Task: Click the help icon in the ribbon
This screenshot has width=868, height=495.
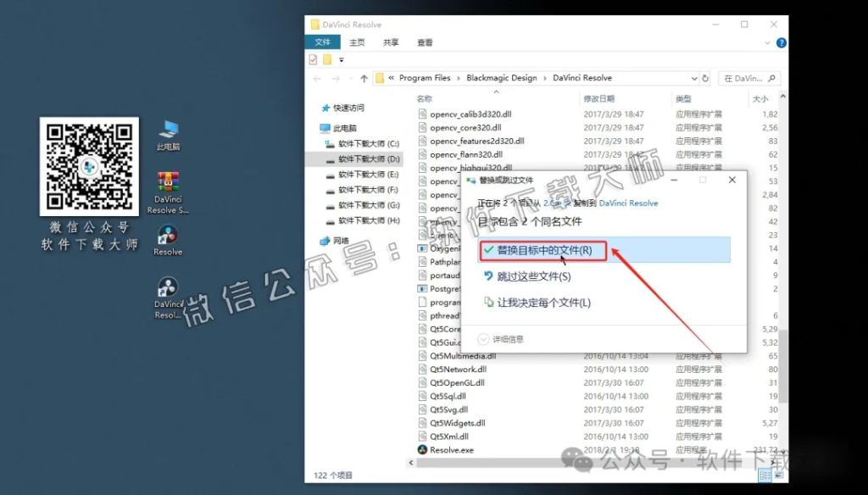Action: point(780,42)
